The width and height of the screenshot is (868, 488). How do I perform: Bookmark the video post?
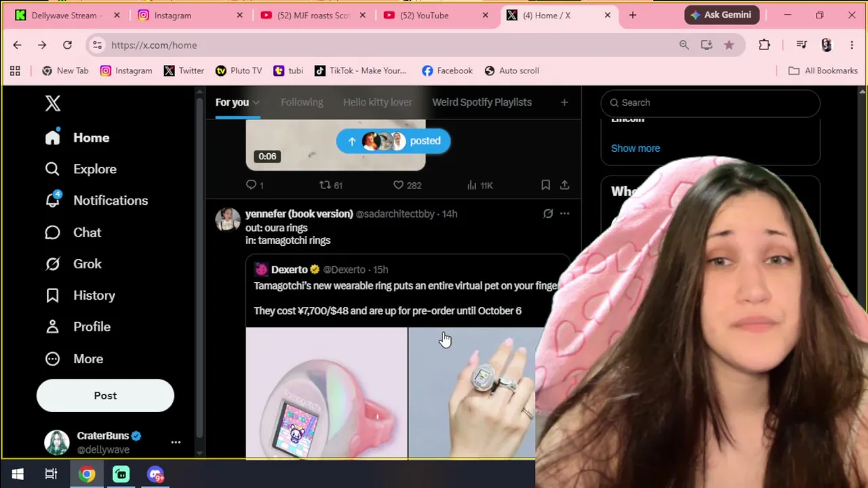click(546, 185)
